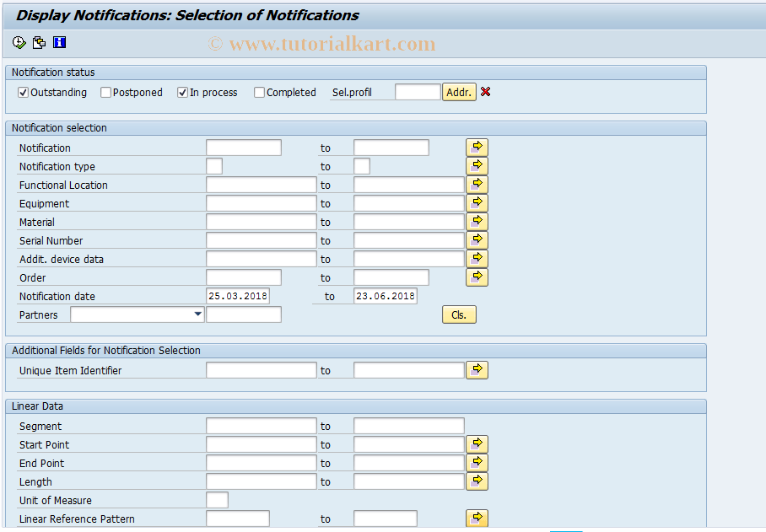The width and height of the screenshot is (766, 532).
Task: Open multiple selection for Notification
Action: (x=477, y=147)
